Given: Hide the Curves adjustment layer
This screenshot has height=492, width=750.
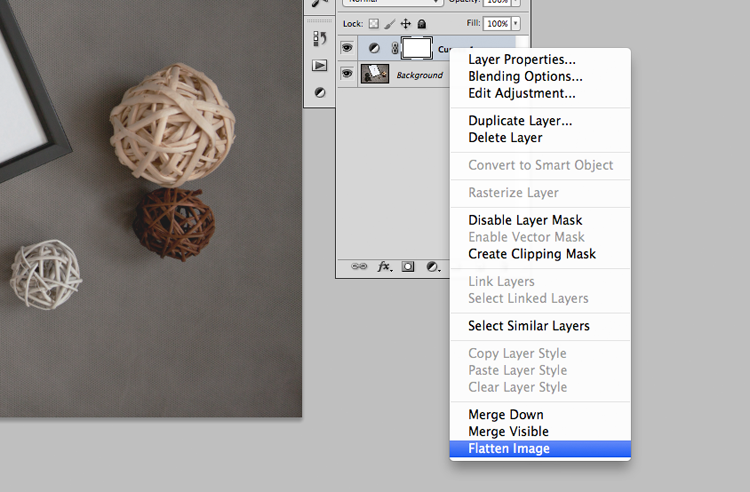Looking at the screenshot, I should [347, 48].
